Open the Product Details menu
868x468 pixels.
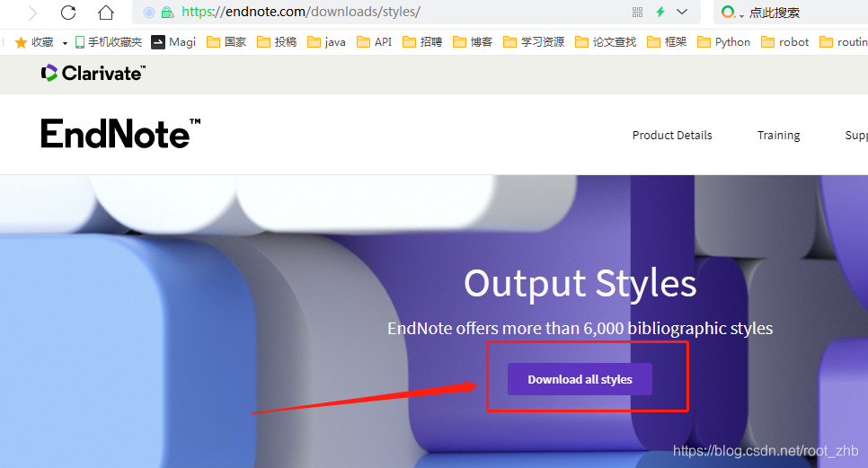pyautogui.click(x=672, y=135)
